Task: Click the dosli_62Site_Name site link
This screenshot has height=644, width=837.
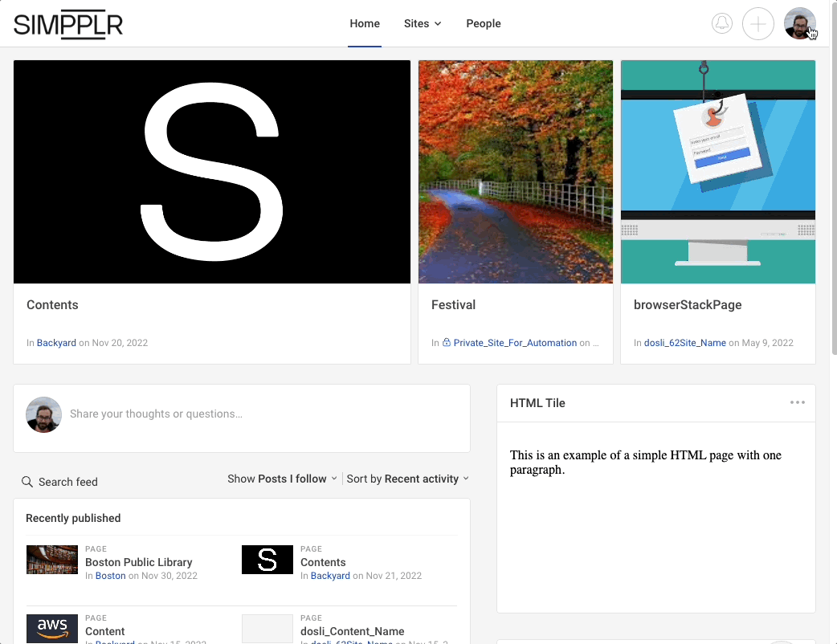Action: coord(684,343)
